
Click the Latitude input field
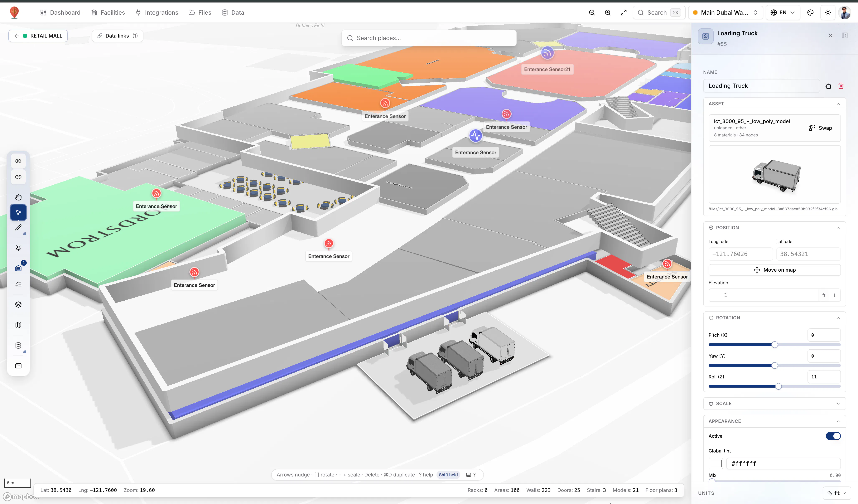808,254
